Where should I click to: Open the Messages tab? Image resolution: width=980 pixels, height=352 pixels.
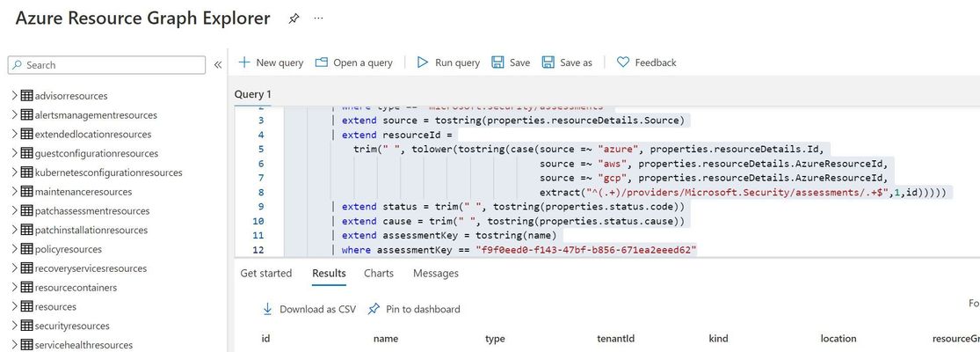tap(436, 273)
